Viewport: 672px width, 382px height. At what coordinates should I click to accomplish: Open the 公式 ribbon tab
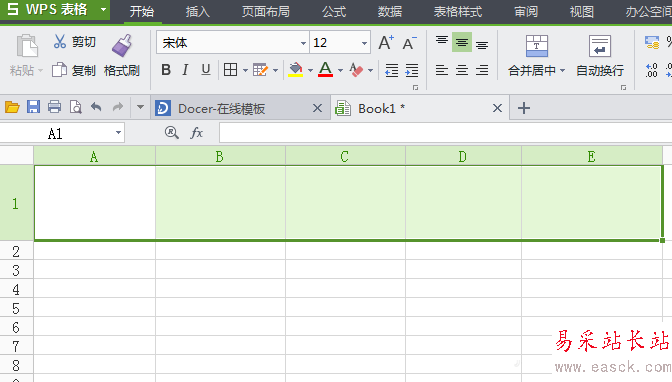coord(334,12)
